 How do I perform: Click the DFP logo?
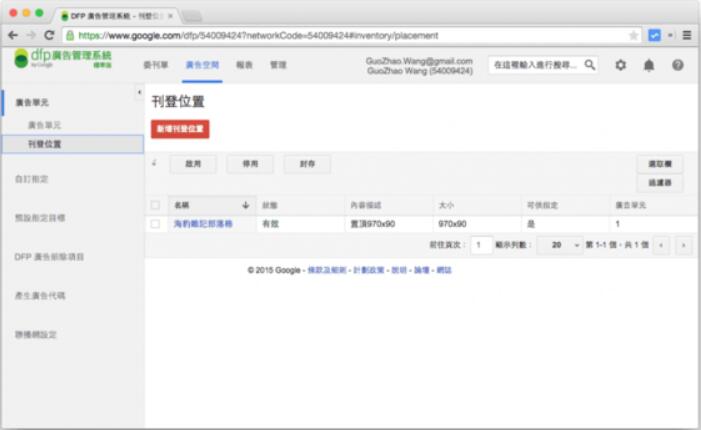62,59
